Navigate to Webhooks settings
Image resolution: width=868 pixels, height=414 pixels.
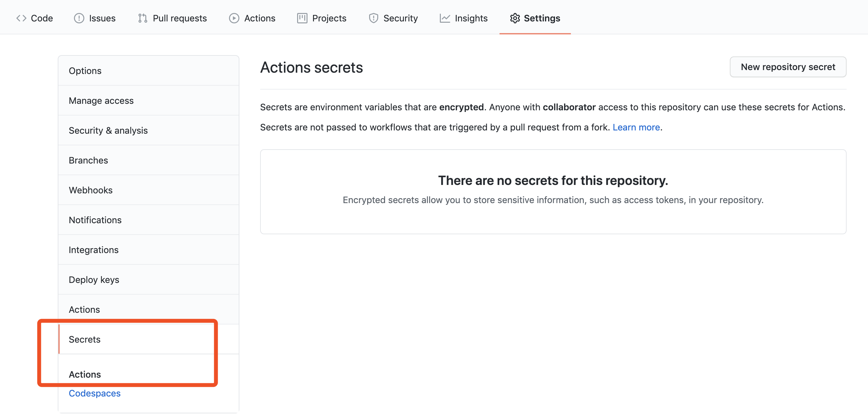pos(90,190)
